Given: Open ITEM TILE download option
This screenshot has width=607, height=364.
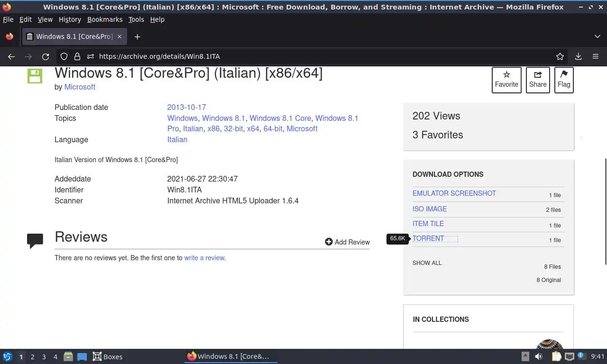Looking at the screenshot, I should pyautogui.click(x=428, y=224).
